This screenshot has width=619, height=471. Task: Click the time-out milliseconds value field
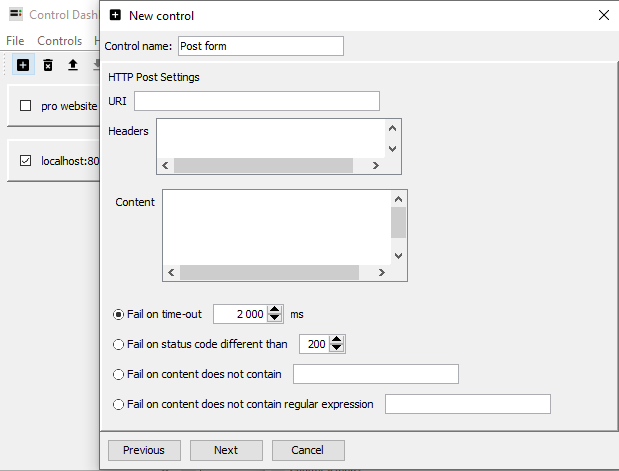coord(241,314)
